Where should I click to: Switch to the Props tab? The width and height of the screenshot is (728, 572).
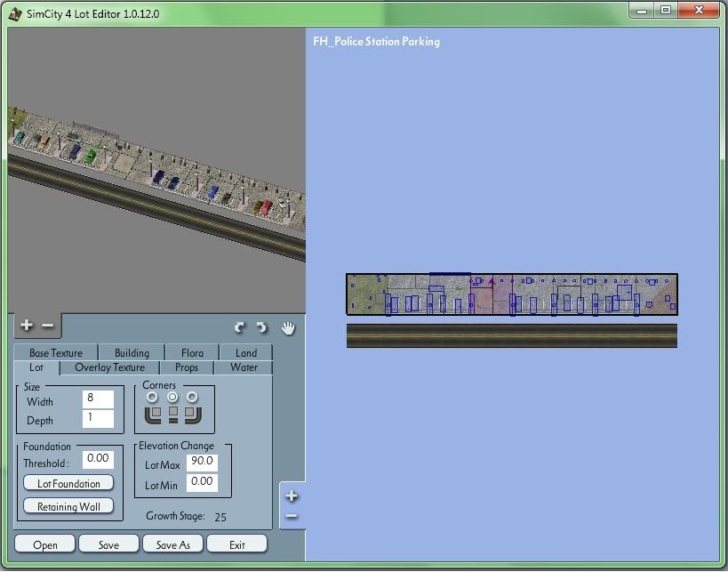tap(187, 367)
